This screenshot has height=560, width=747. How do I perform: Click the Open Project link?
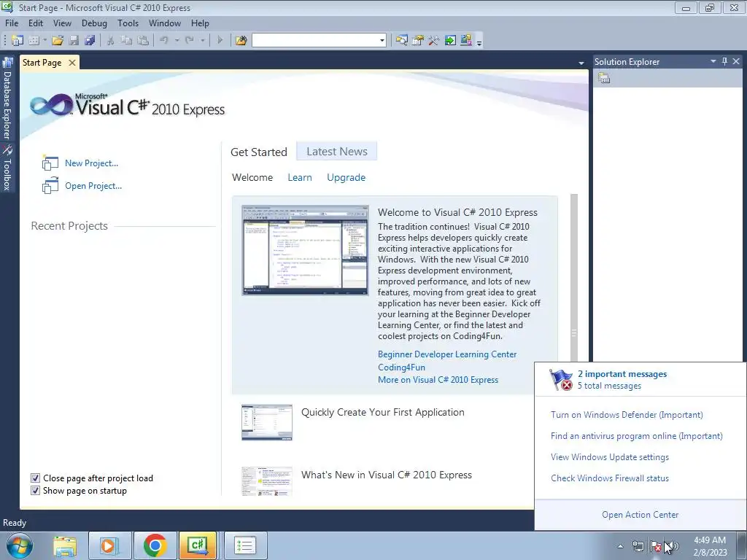(x=93, y=186)
